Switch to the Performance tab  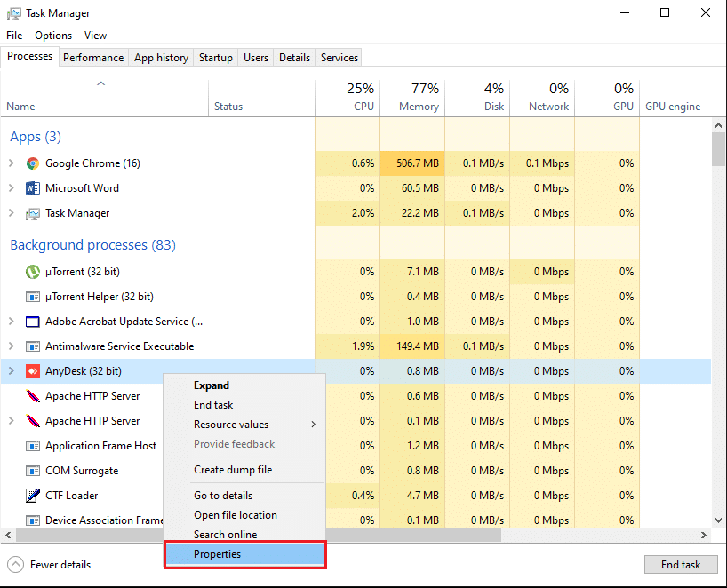(93, 58)
